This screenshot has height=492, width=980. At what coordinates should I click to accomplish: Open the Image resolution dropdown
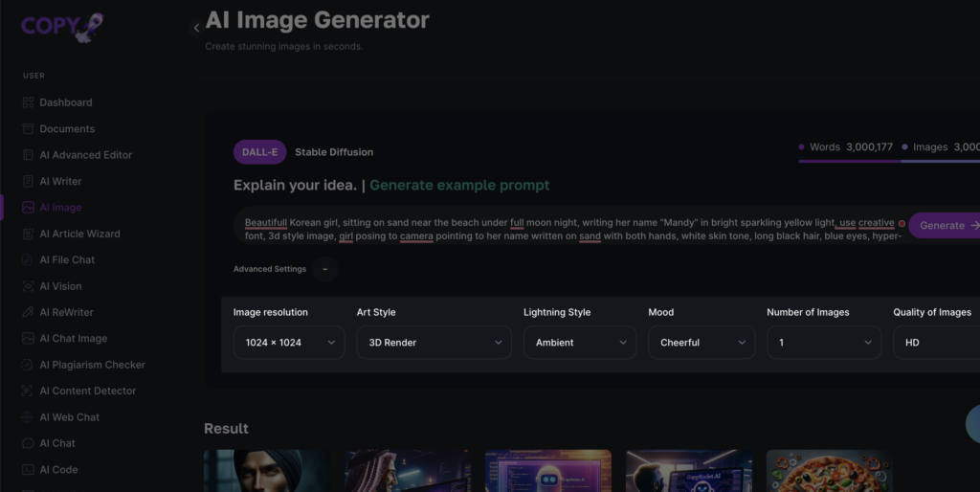(x=289, y=343)
